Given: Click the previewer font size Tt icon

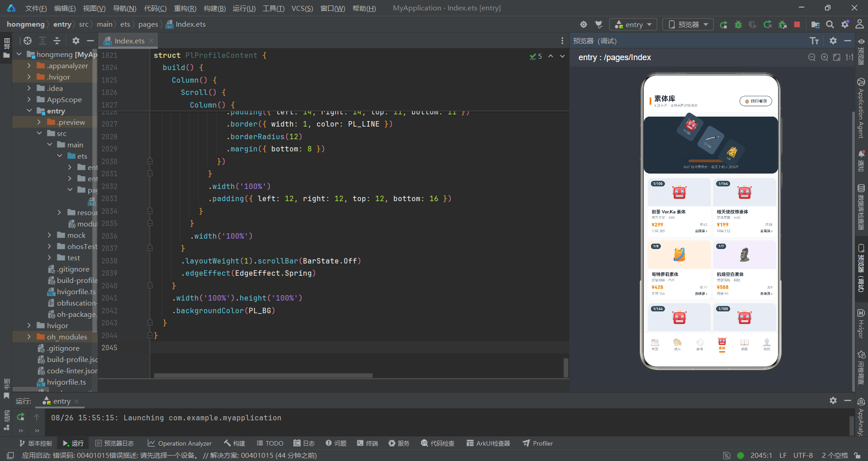Looking at the screenshot, I should (x=814, y=41).
